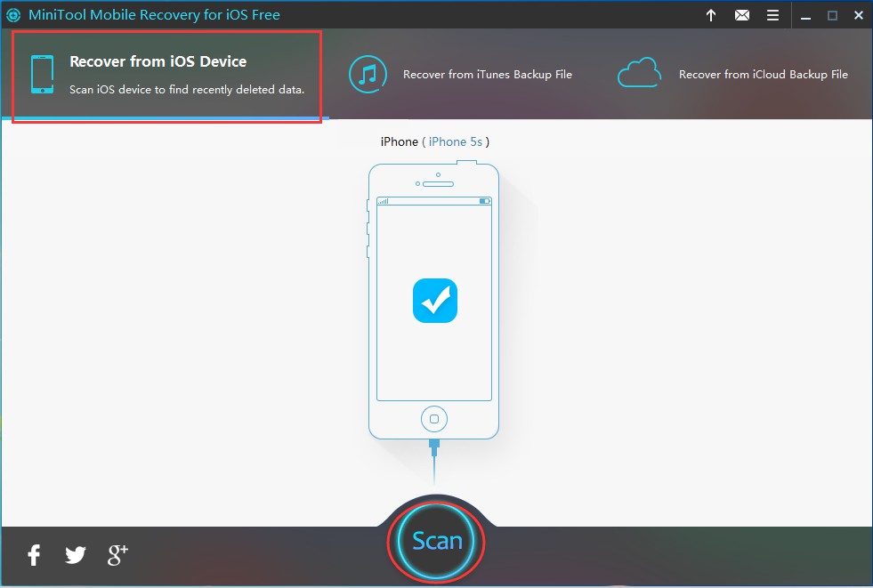The image size is (873, 588).
Task: Open the Twitter share icon
Action: coord(76,554)
